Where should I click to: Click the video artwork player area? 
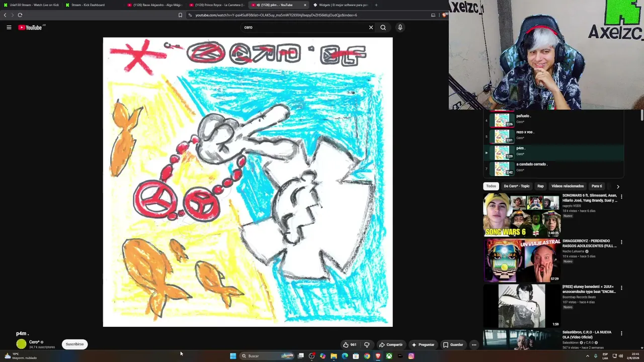coord(248,182)
